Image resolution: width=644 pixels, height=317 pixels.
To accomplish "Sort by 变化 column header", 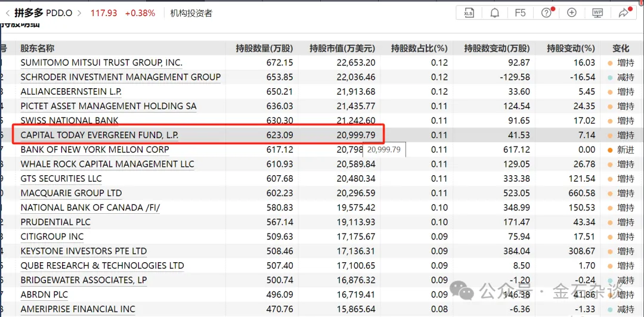I will coord(621,48).
